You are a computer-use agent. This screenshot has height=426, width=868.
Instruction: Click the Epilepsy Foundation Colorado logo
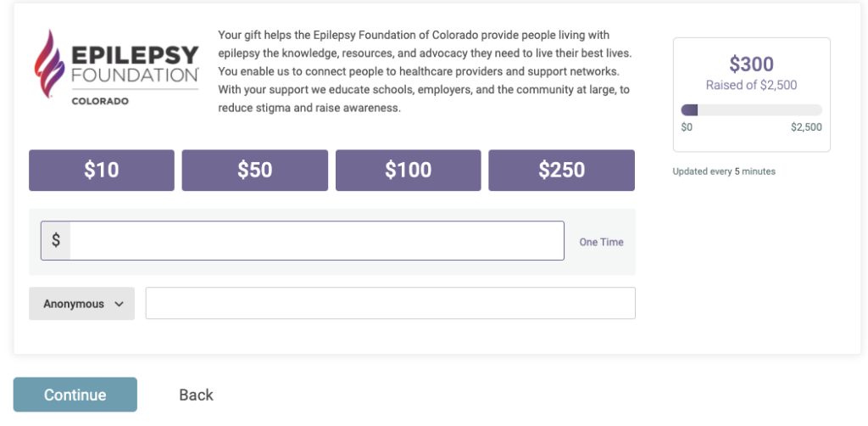point(117,67)
